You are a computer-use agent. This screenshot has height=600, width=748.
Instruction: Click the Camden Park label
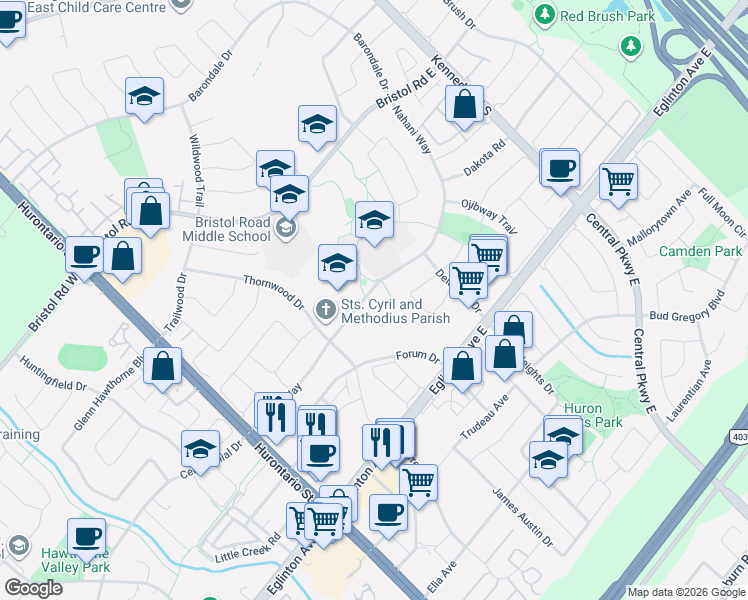click(700, 251)
